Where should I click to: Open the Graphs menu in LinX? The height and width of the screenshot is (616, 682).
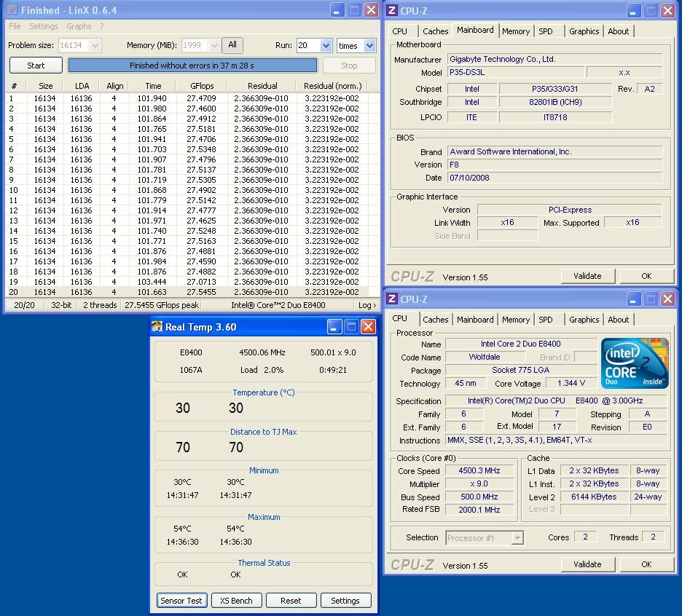click(79, 26)
